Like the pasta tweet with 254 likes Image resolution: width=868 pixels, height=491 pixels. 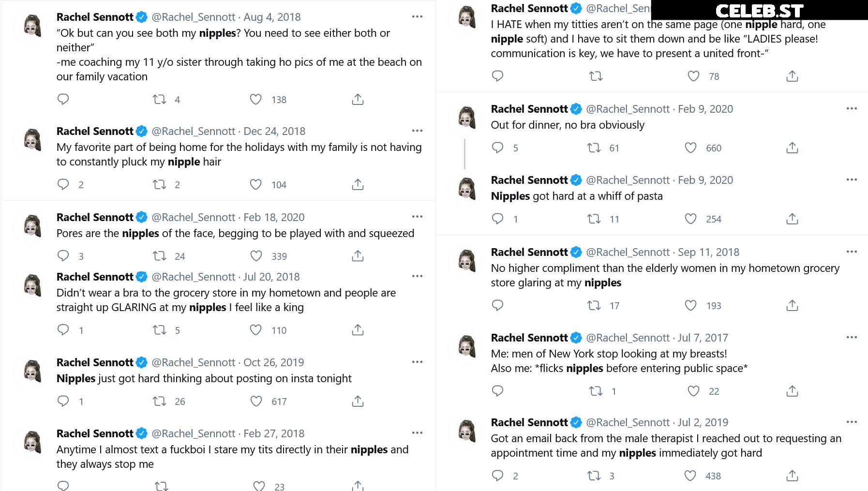click(690, 219)
